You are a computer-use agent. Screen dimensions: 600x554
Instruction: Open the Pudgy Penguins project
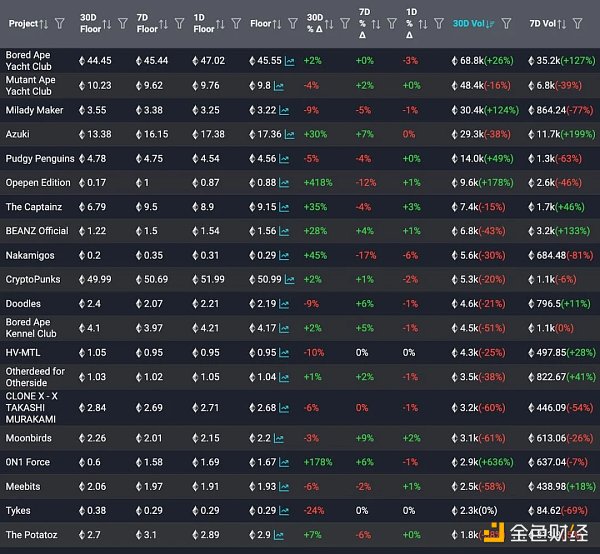click(x=40, y=159)
